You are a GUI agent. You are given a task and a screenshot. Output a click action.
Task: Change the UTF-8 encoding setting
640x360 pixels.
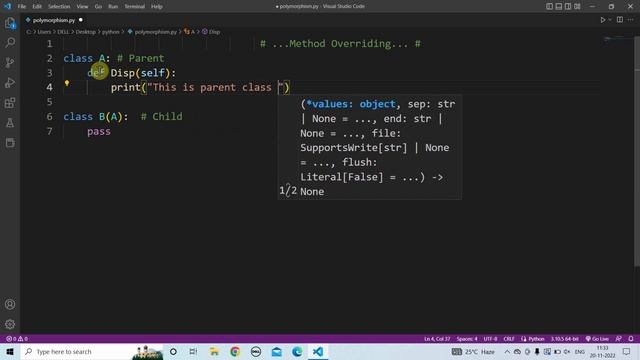click(x=490, y=339)
